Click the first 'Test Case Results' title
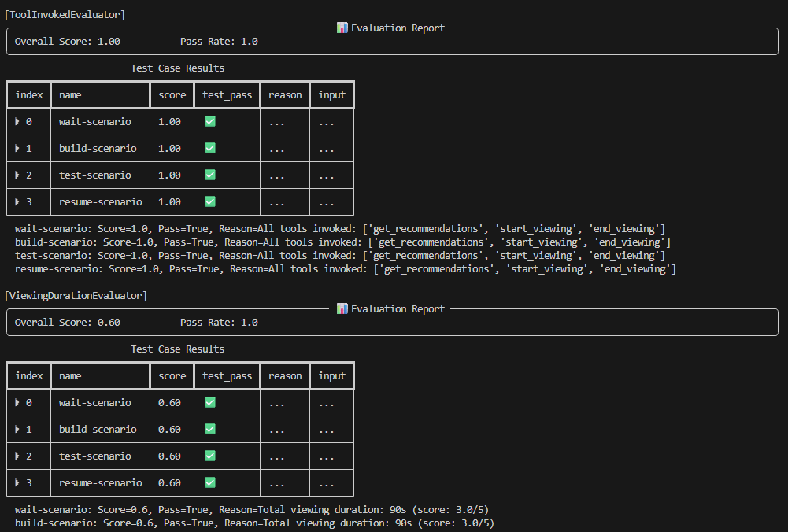This screenshot has height=532, width=788. coord(177,68)
